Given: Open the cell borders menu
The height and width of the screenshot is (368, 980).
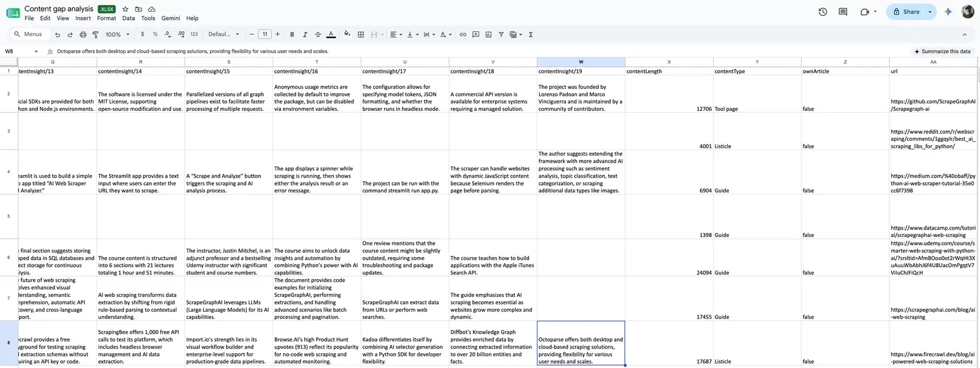Looking at the screenshot, I should click(361, 34).
